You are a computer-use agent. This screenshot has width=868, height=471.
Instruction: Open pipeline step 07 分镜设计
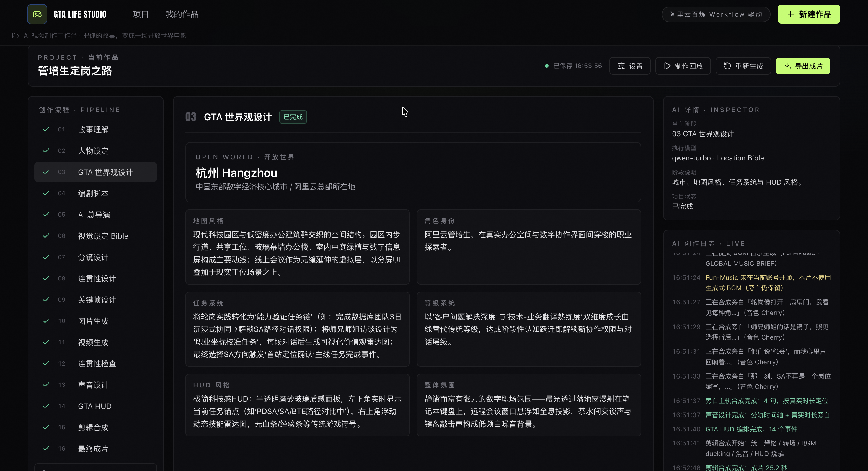pyautogui.click(x=96, y=257)
